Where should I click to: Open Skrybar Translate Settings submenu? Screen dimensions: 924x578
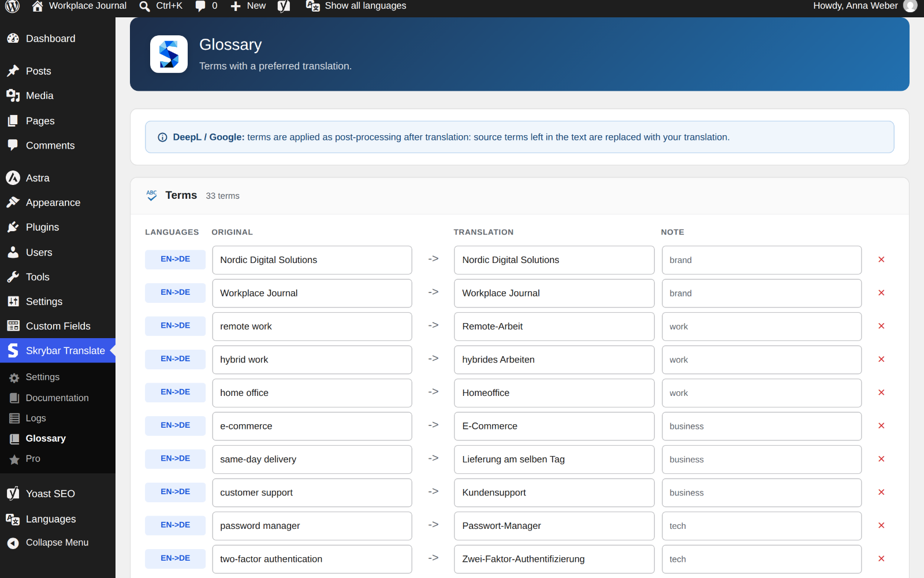click(43, 377)
